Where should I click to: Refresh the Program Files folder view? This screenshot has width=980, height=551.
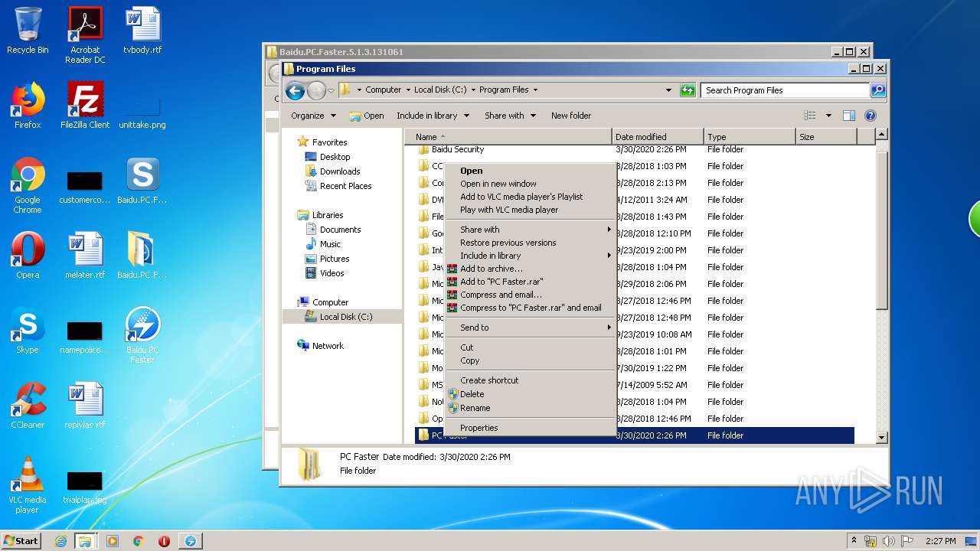(688, 90)
